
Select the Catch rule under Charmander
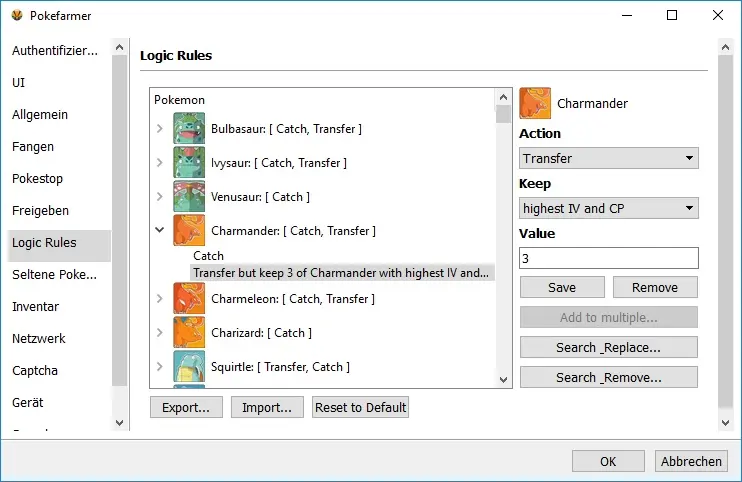pos(209,256)
